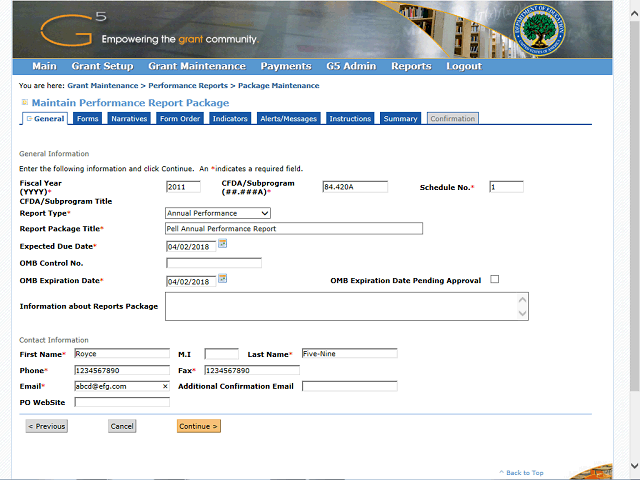Click the First Name field
This screenshot has height=480, width=640.
click(x=122, y=353)
